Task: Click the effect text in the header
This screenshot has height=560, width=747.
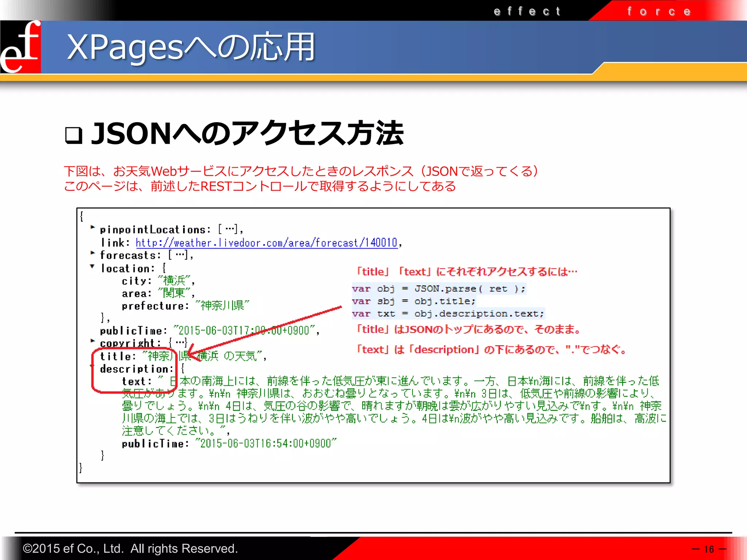Action: (x=527, y=11)
